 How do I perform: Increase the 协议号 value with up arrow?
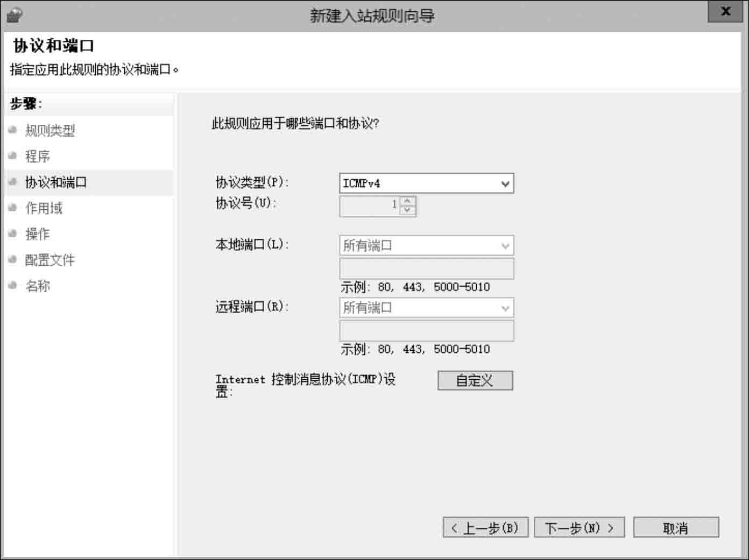(408, 201)
